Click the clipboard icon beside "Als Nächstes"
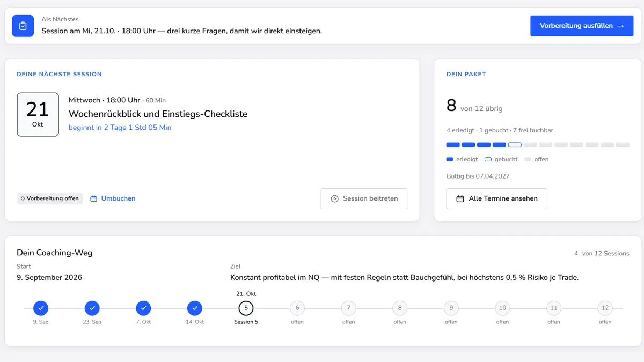Screen dimensions: 644x362 click(x=23, y=26)
